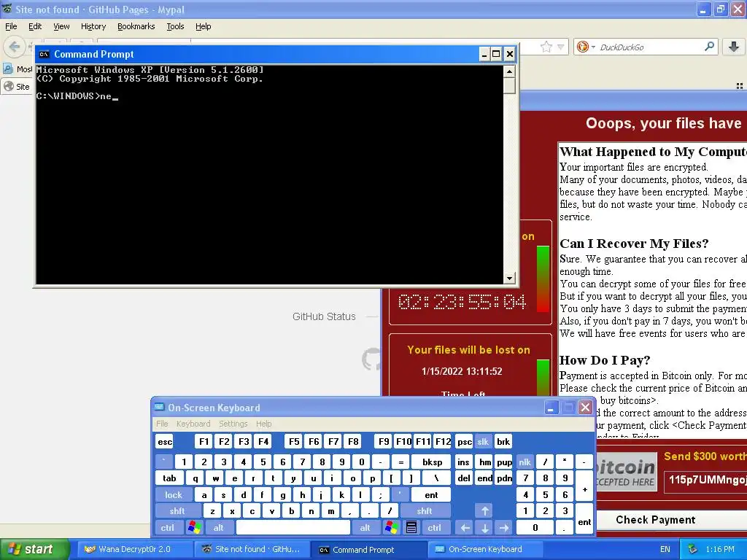This screenshot has width=747, height=560.
Task: Click the Mypal raccoon icon in title bar
Action: tap(7, 9)
